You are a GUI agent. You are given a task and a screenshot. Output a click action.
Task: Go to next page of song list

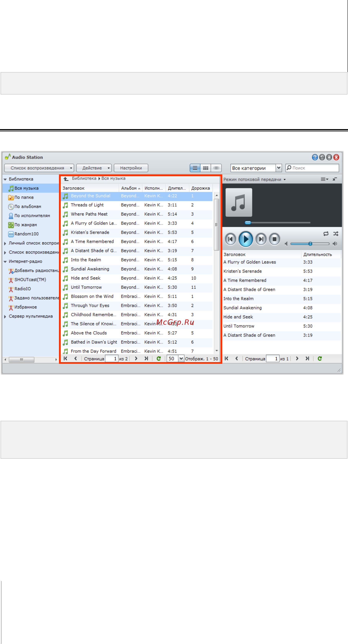pyautogui.click(x=136, y=358)
